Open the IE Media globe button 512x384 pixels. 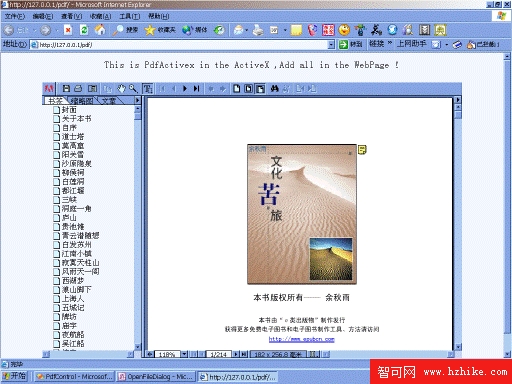click(x=195, y=30)
